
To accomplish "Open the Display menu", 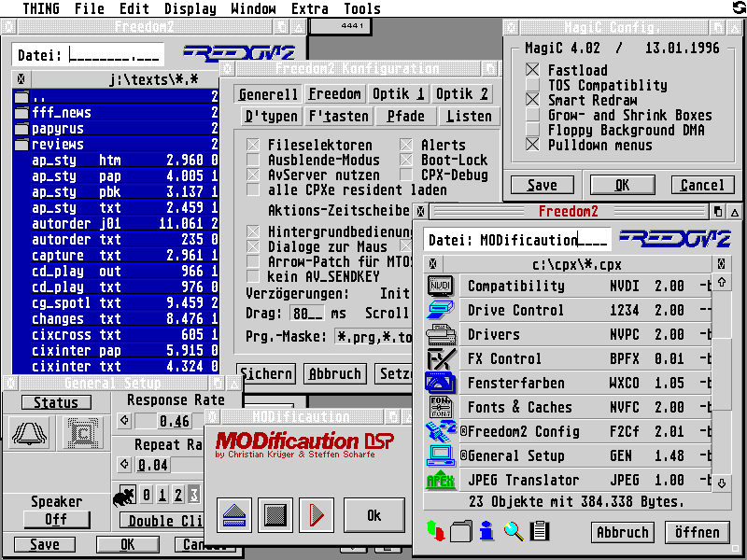I will (190, 8).
